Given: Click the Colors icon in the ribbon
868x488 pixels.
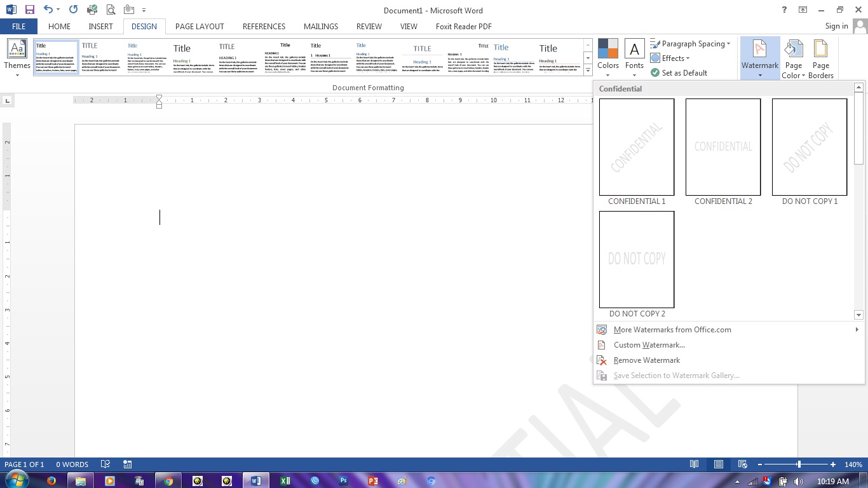Looking at the screenshot, I should pyautogui.click(x=607, y=58).
